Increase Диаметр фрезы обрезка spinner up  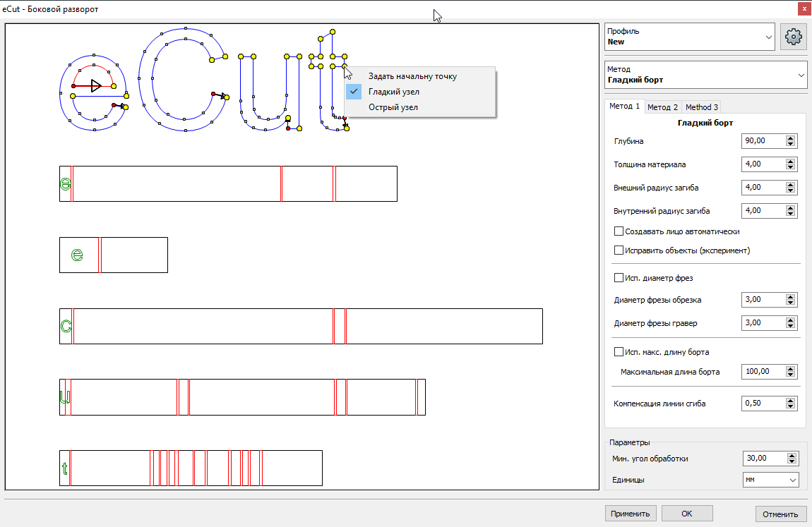click(x=790, y=296)
